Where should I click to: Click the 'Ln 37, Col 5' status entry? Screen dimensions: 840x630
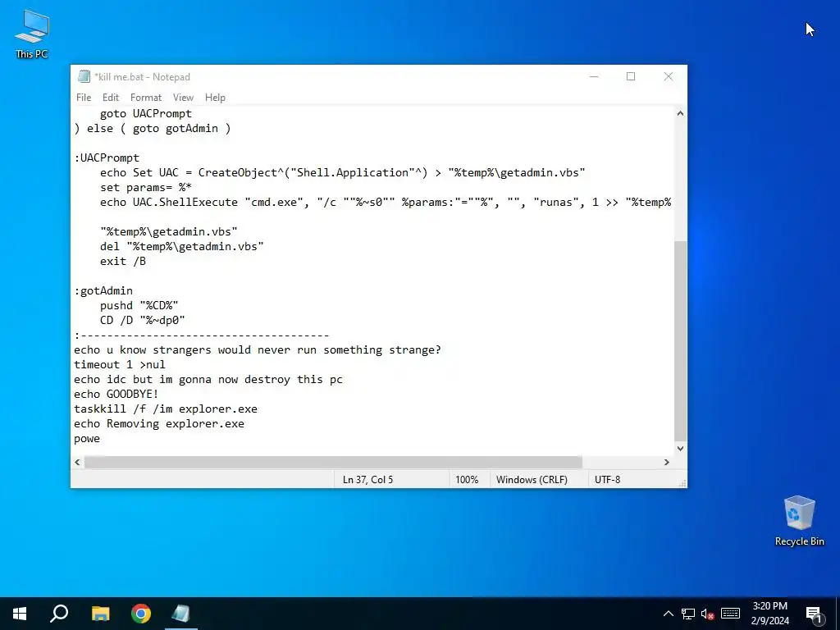pyautogui.click(x=367, y=479)
